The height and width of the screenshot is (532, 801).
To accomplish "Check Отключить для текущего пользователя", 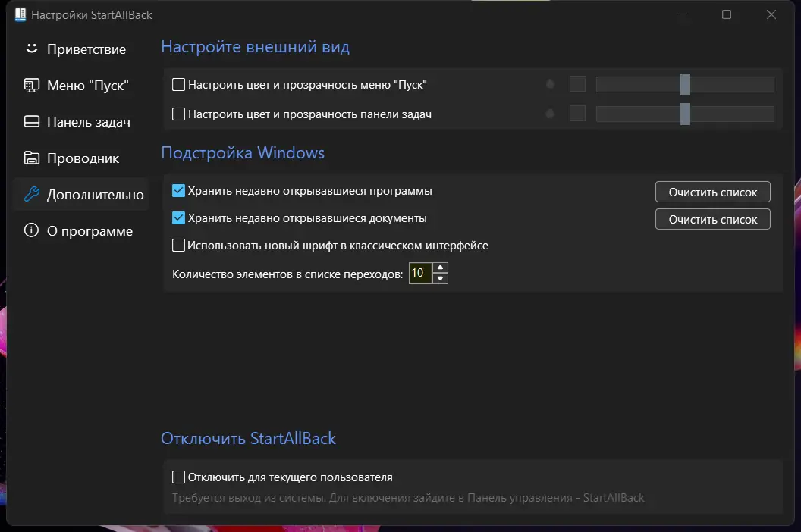I will click(179, 477).
